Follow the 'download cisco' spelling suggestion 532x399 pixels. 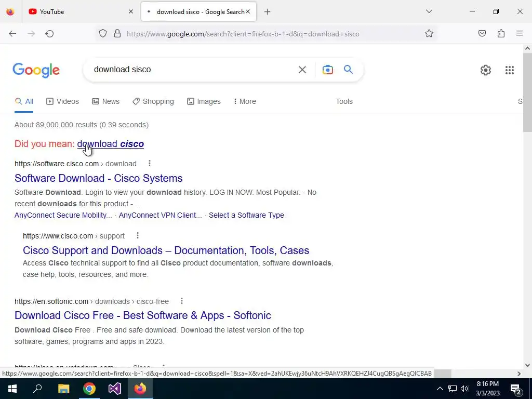pyautogui.click(x=111, y=144)
